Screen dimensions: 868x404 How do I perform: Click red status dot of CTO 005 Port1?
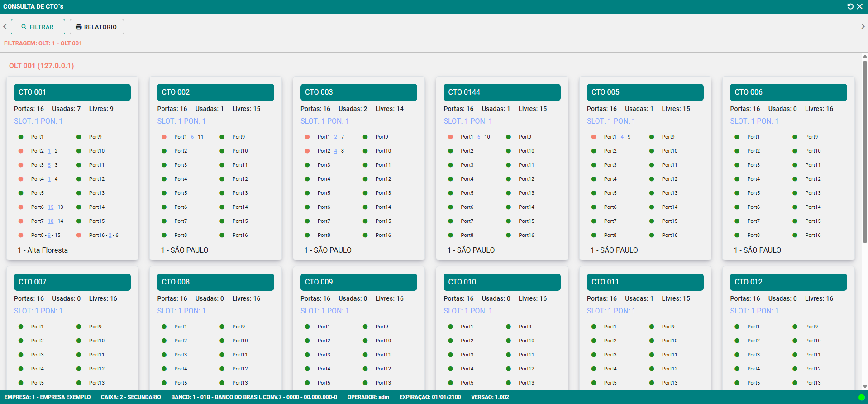point(594,137)
